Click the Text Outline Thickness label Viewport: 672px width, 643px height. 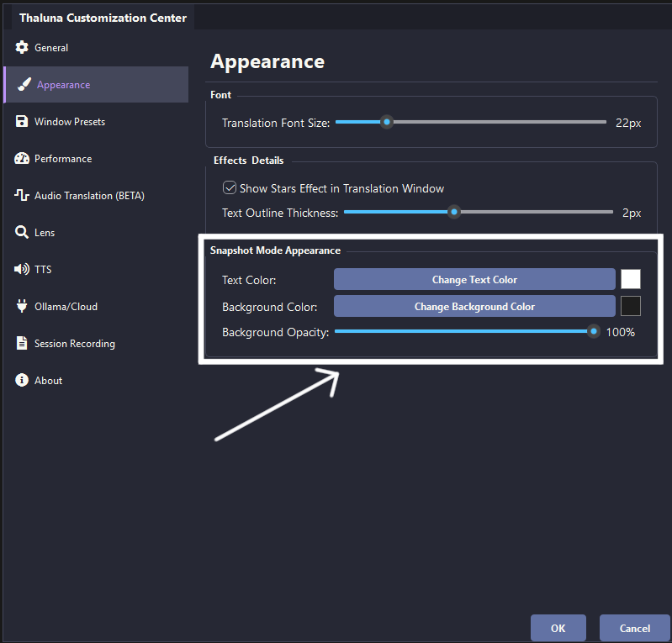tap(280, 213)
